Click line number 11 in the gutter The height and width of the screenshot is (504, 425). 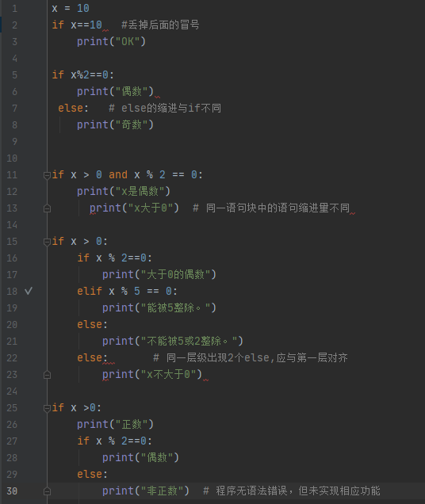point(12,175)
